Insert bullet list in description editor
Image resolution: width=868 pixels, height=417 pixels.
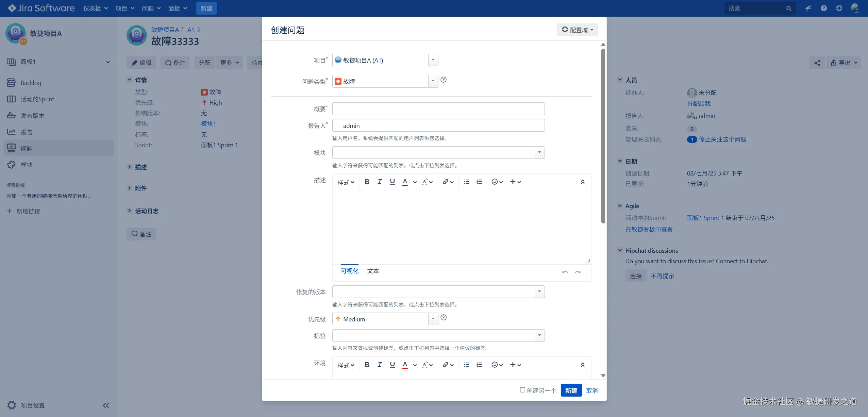pos(466,182)
